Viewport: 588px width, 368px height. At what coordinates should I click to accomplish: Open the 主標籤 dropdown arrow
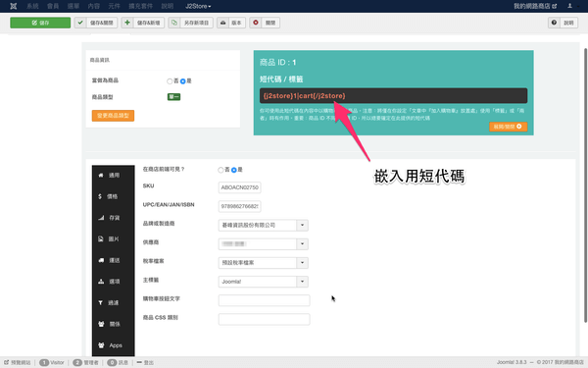(x=302, y=282)
